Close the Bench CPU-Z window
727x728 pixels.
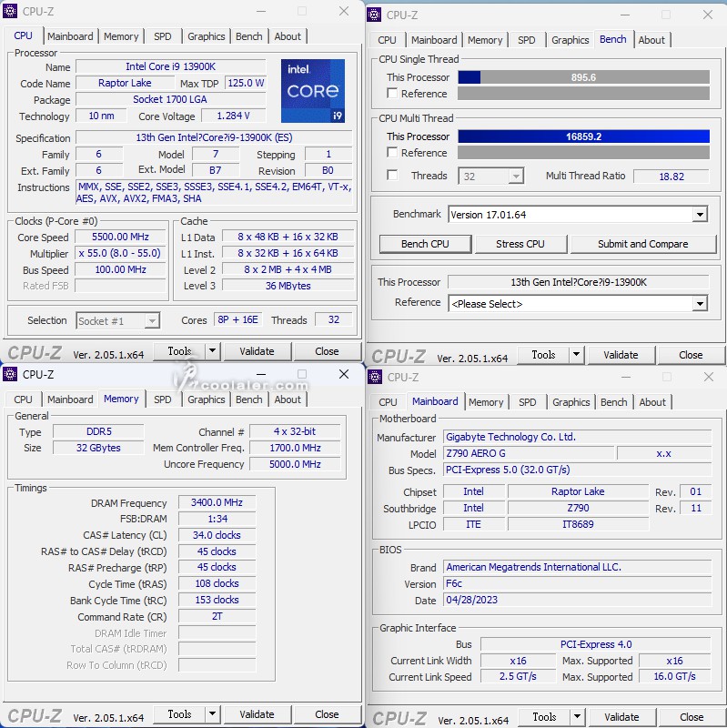tap(708, 15)
